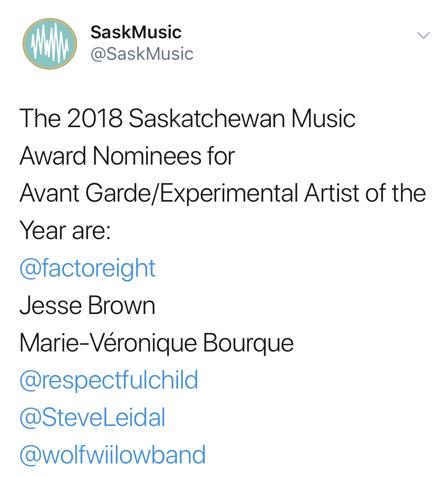Click the surname Bourque
448x477 pixels.
click(248, 344)
